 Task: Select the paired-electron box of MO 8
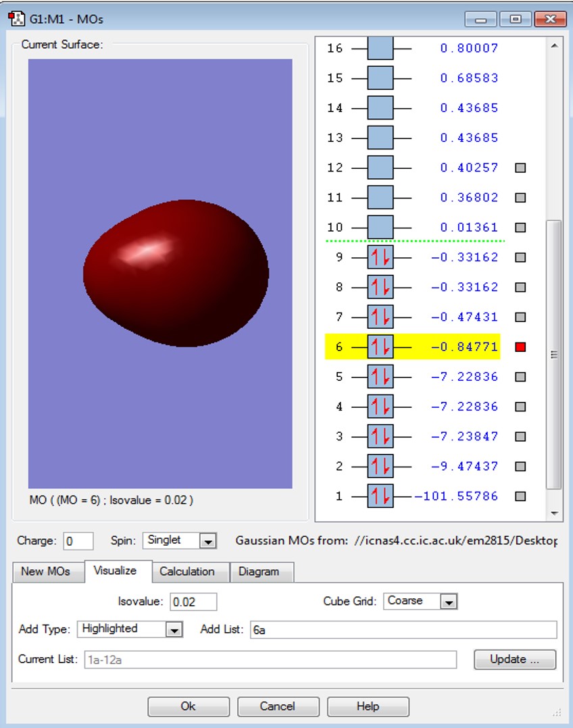(380, 287)
